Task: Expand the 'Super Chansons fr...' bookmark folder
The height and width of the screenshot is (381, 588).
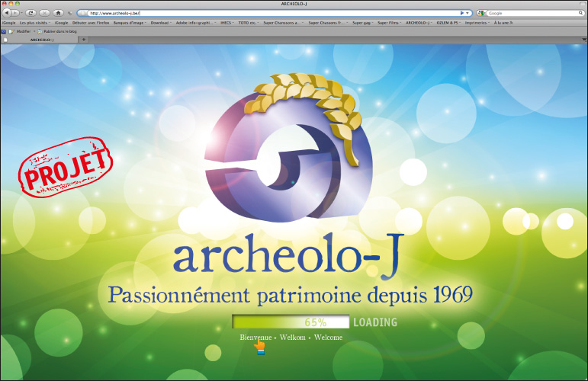Action: (328, 23)
